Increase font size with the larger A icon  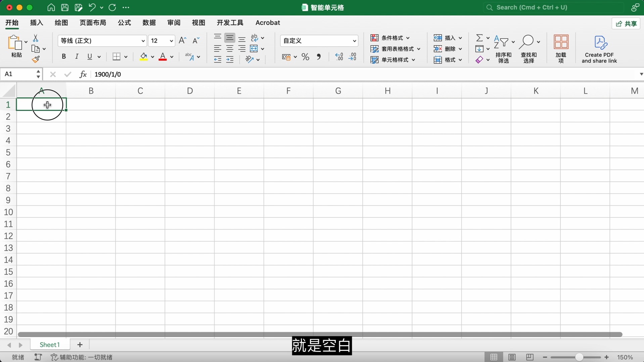coord(182,41)
